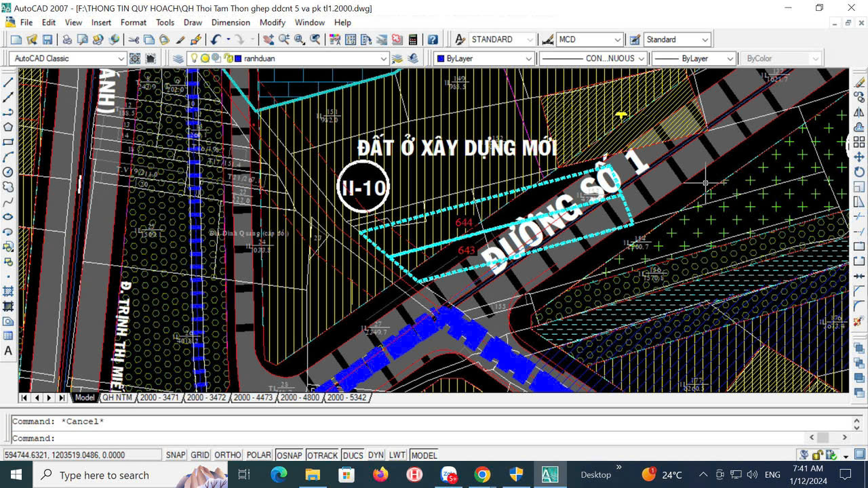Click the Plot printer icon
The height and width of the screenshot is (488, 868).
click(x=67, y=40)
